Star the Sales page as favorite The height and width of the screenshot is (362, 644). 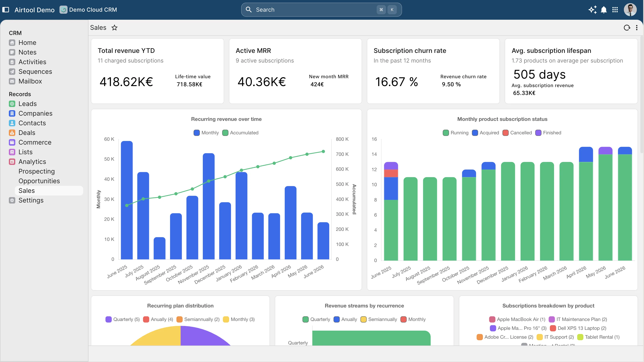[x=114, y=28]
